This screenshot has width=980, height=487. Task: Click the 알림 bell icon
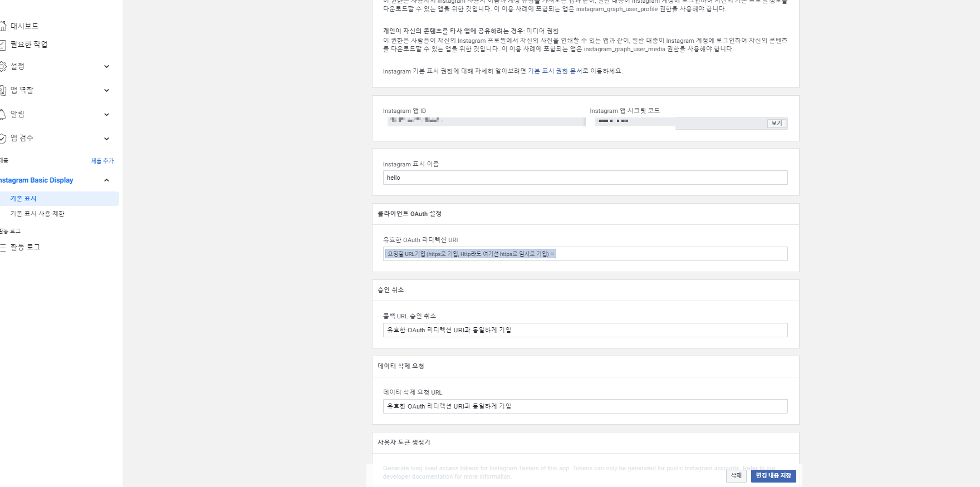[x=3, y=114]
